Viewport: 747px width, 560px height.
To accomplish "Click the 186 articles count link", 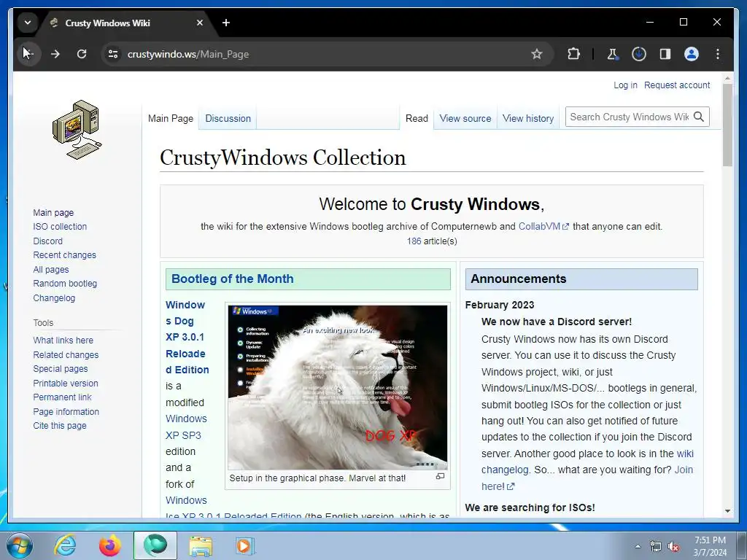I will (x=414, y=241).
